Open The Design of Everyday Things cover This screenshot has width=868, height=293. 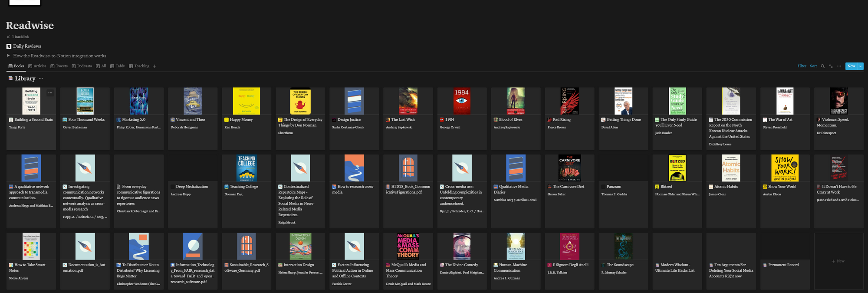pos(300,101)
